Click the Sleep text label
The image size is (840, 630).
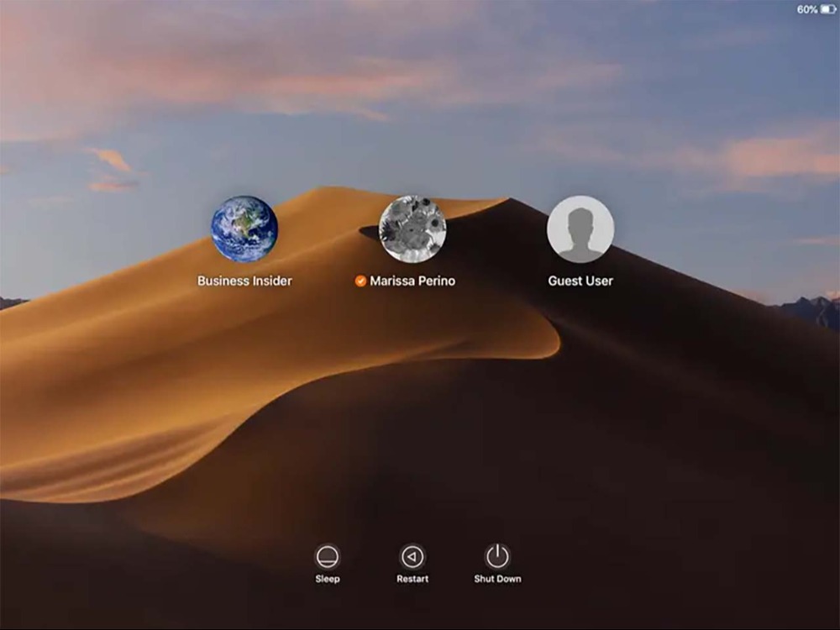click(x=327, y=579)
